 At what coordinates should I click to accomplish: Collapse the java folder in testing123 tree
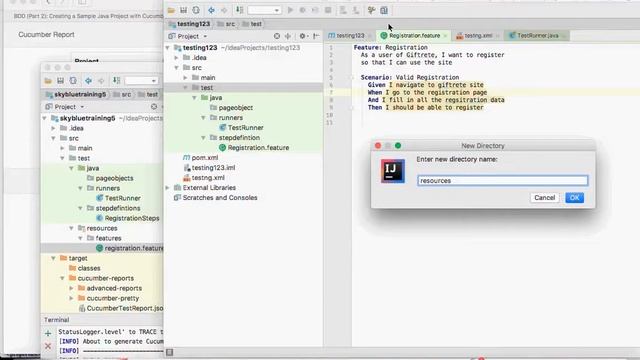[x=194, y=98]
